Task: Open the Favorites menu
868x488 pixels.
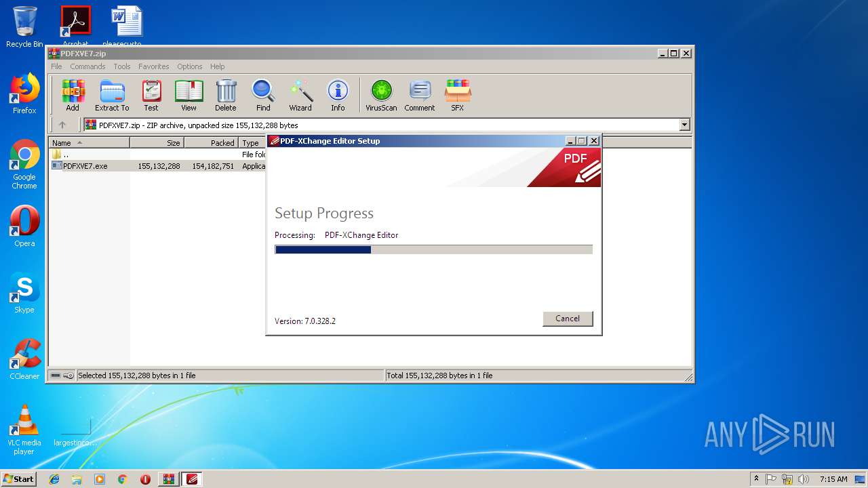Action: [154, 66]
